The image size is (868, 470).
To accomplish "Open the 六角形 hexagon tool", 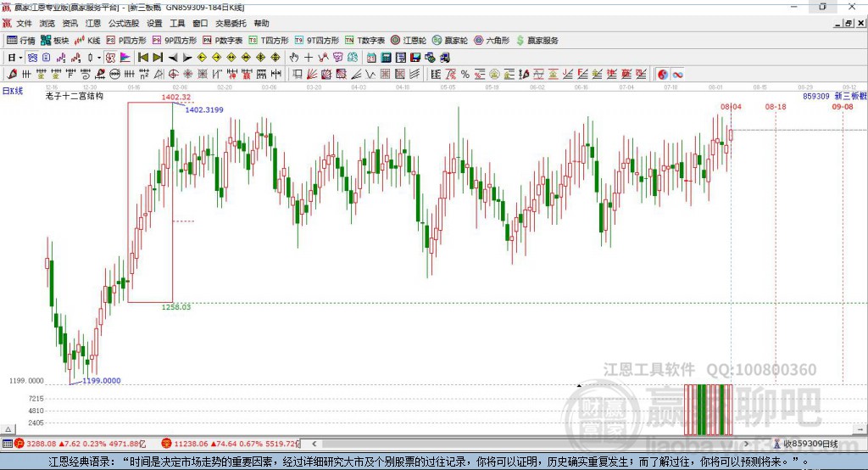I will pos(492,40).
